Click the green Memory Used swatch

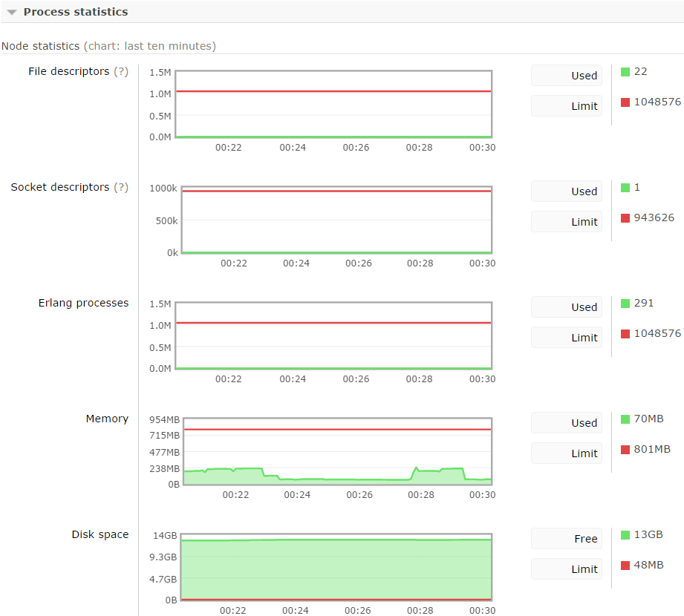625,419
